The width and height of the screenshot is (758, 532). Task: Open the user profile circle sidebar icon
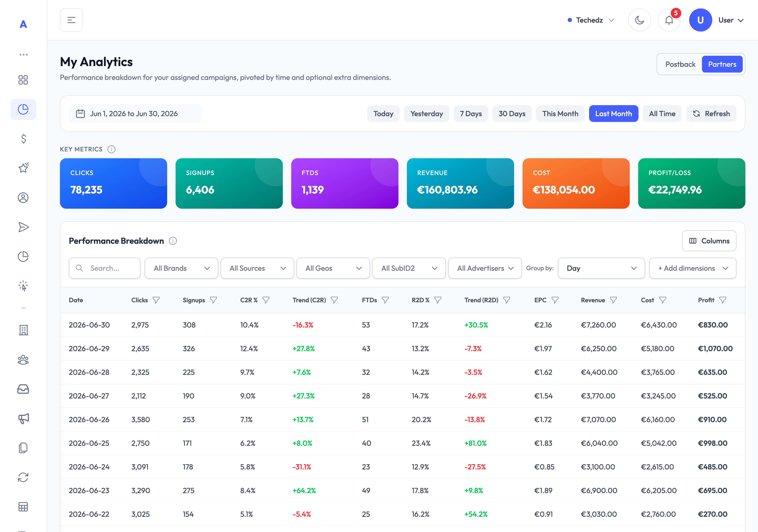(23, 197)
